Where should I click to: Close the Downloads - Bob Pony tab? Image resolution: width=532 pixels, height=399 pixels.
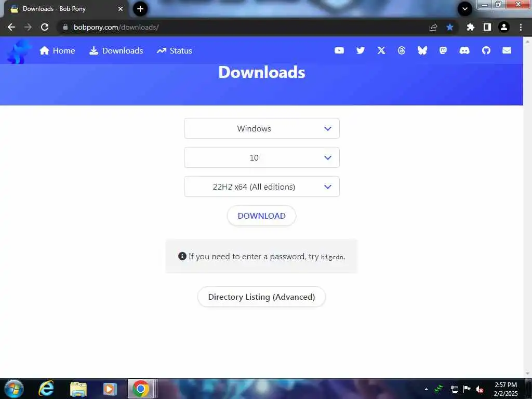(x=121, y=9)
